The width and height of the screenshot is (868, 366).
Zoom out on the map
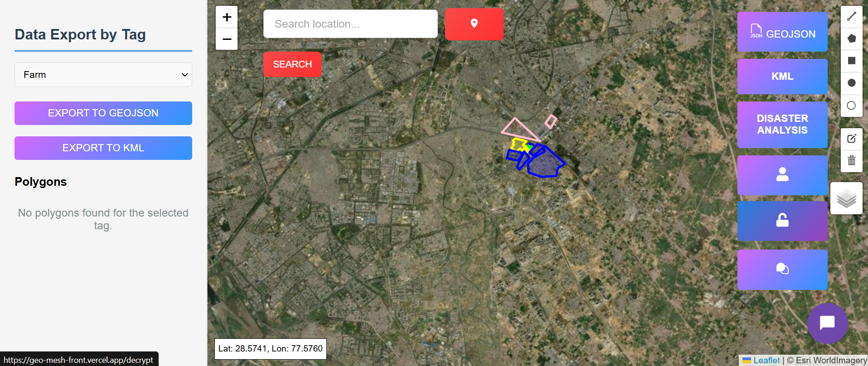pos(227,39)
